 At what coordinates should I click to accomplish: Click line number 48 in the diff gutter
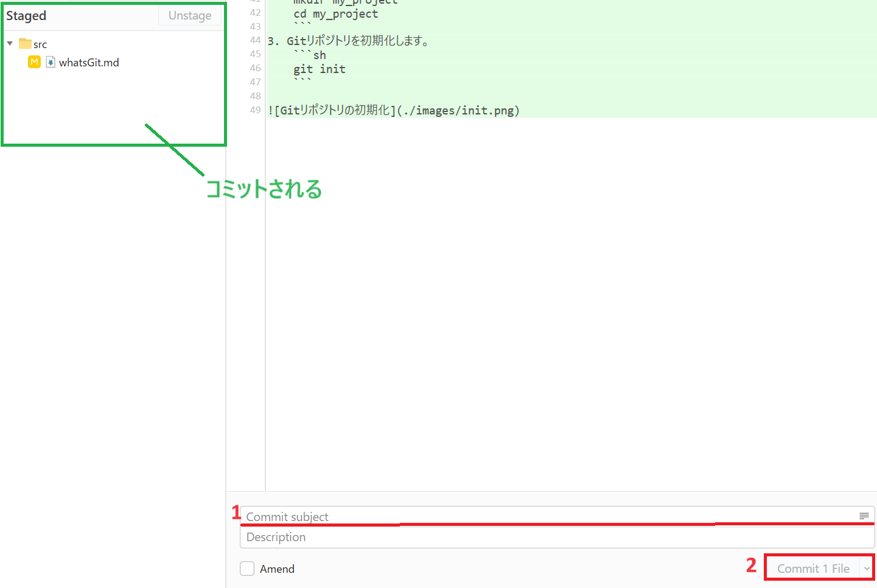[254, 96]
